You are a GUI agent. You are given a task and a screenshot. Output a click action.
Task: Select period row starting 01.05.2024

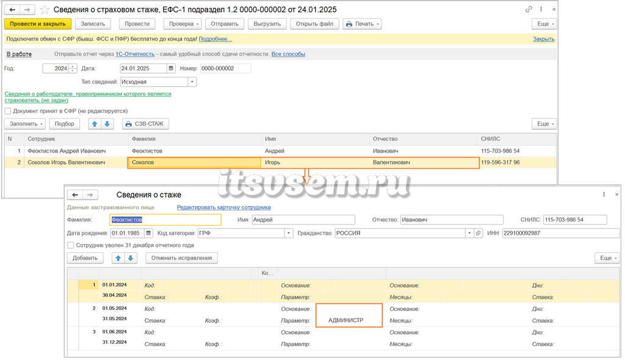(344, 315)
